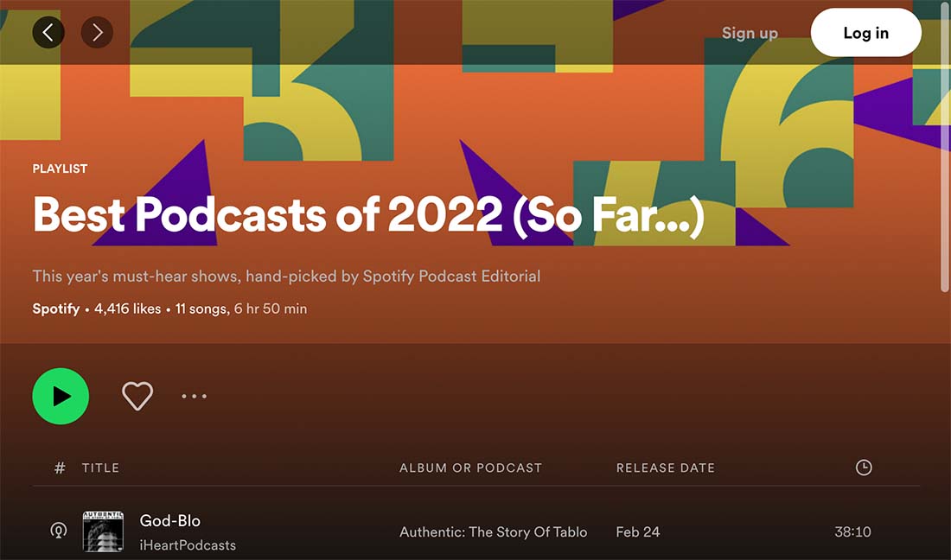951x560 pixels.
Task: Go back with the left arrow button
Action: (x=48, y=32)
